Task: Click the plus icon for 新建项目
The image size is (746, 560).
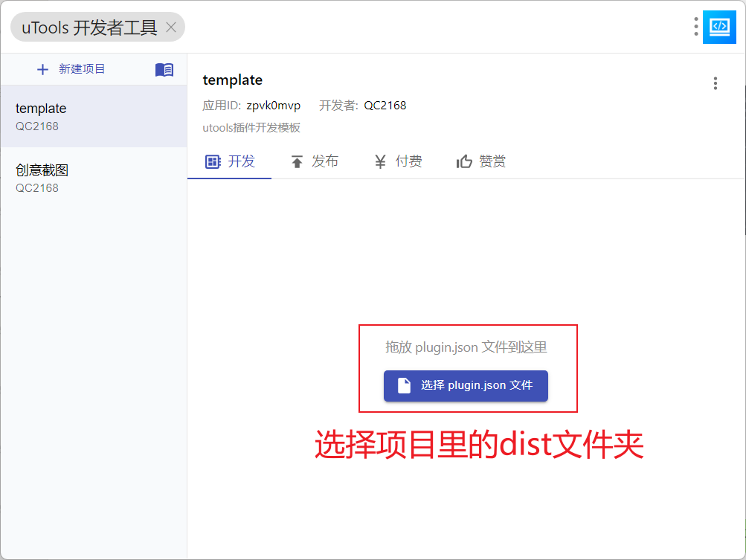Action: (43, 69)
